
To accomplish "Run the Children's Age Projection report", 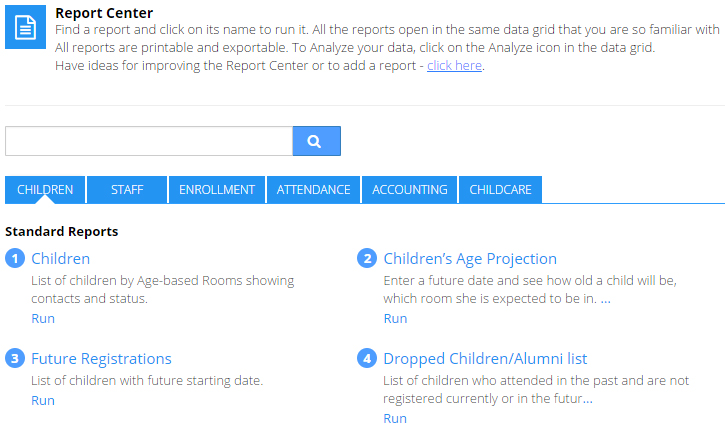I will (x=395, y=319).
